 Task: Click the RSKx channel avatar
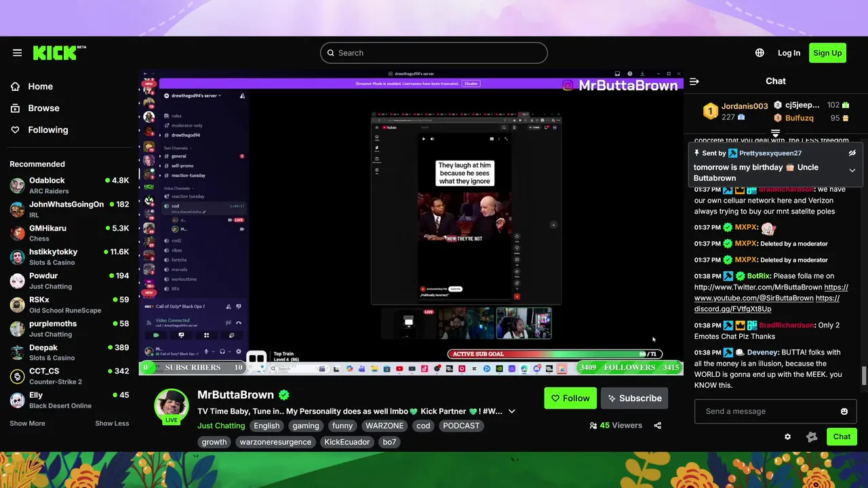tap(18, 304)
